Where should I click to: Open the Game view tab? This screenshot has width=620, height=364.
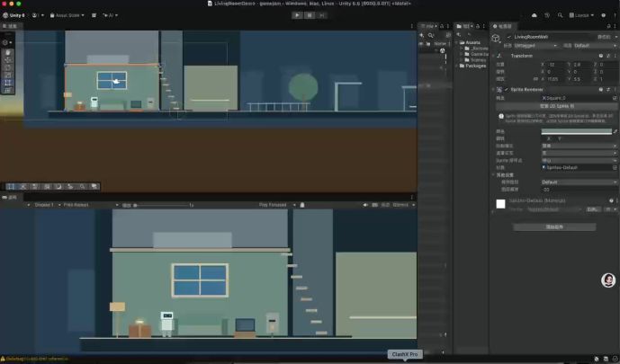click(x=10, y=197)
